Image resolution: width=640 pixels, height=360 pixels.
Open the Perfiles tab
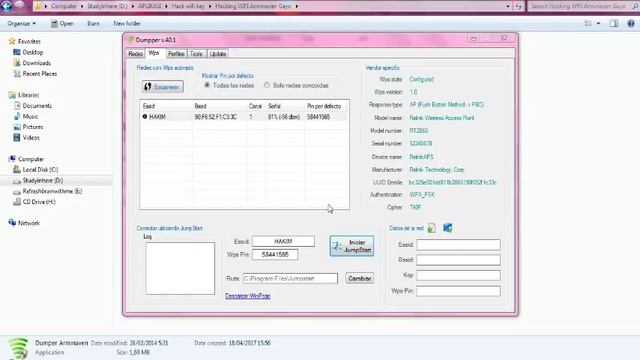tap(176, 54)
